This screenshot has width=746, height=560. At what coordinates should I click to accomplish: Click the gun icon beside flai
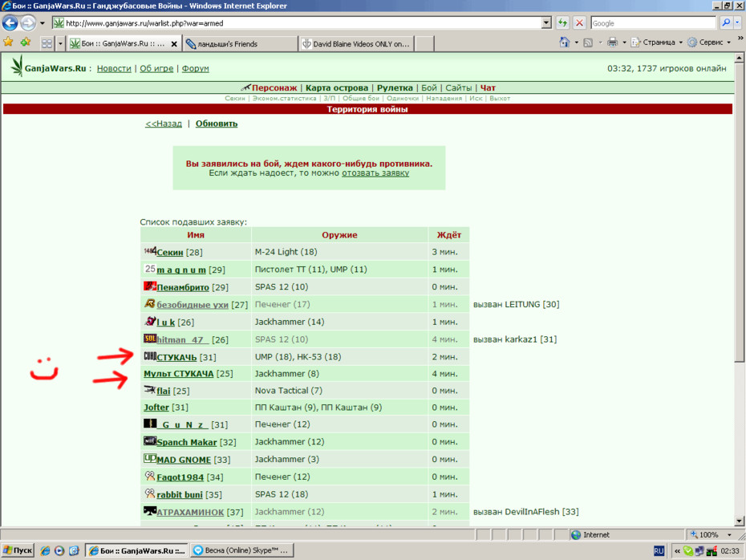tap(150, 390)
